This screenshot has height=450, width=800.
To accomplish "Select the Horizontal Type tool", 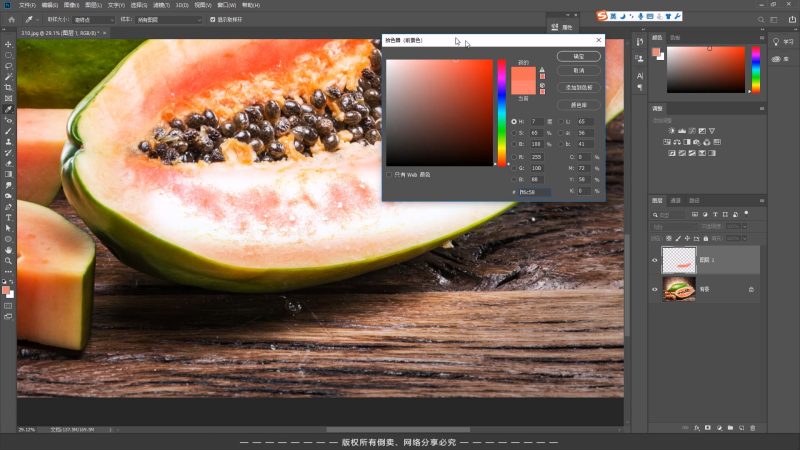I will pos(9,217).
